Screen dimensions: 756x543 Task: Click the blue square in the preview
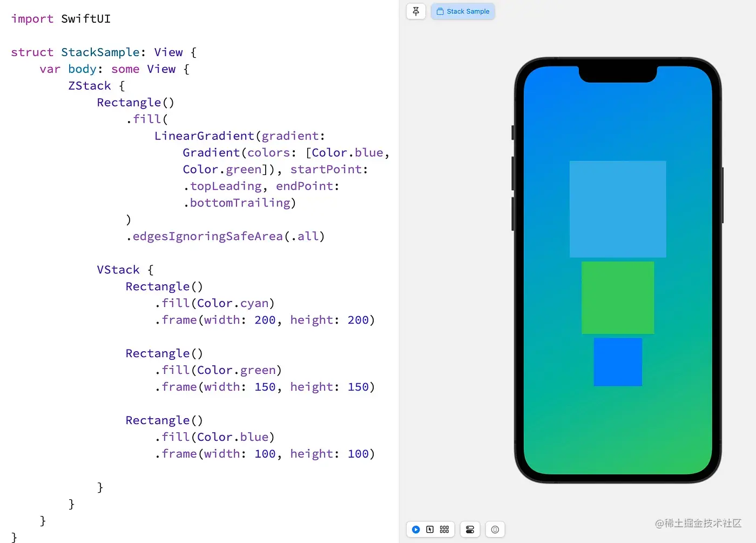pyautogui.click(x=618, y=362)
